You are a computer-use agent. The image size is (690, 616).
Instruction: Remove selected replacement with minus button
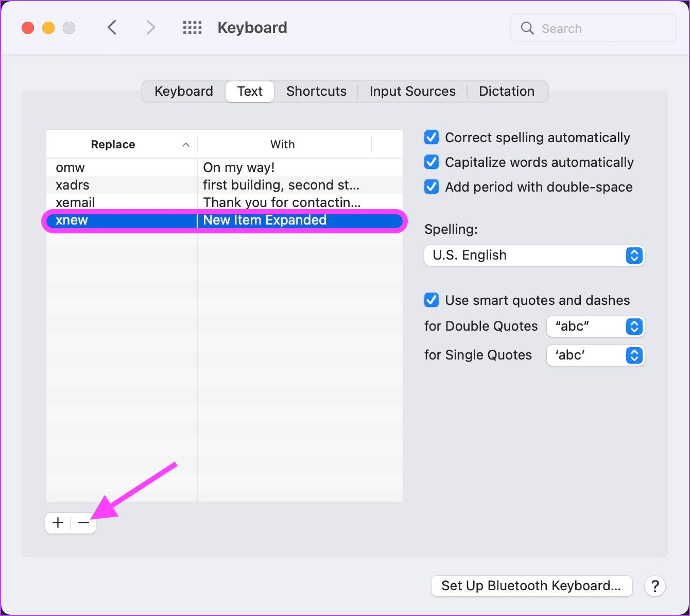pyautogui.click(x=83, y=523)
